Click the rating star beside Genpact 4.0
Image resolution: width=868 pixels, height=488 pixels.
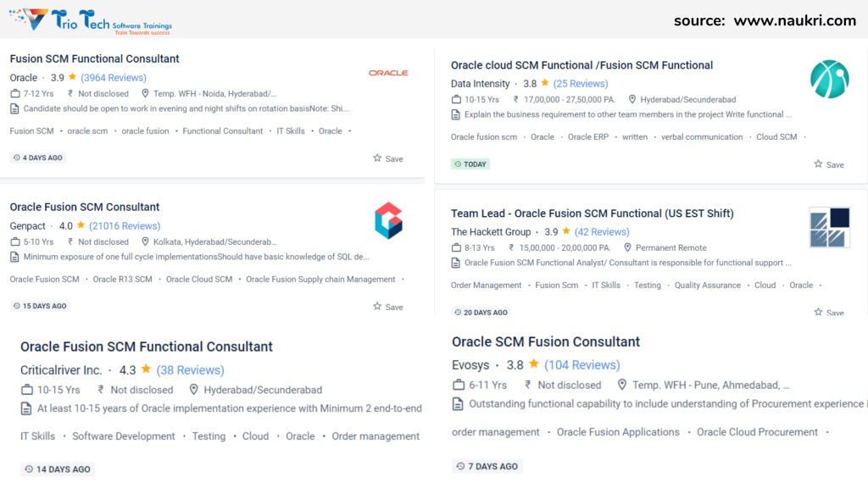81,225
